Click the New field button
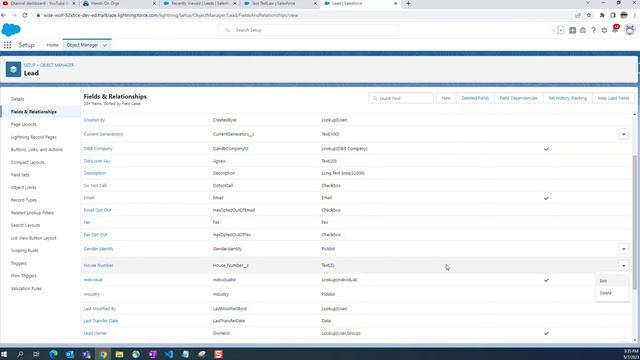 tap(446, 98)
